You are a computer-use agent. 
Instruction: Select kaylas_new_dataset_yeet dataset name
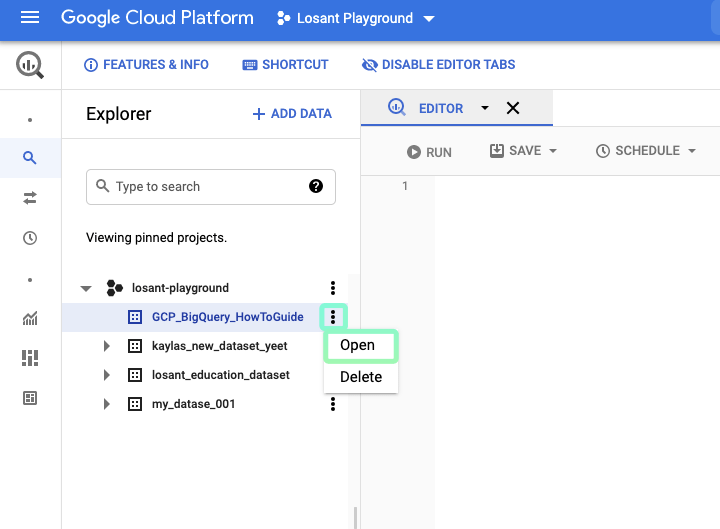pyautogui.click(x=219, y=346)
